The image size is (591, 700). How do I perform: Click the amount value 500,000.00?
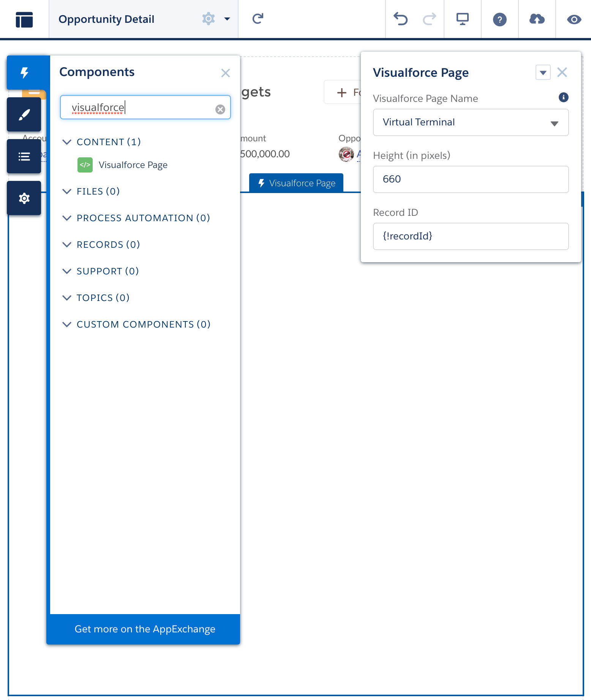[x=265, y=154]
